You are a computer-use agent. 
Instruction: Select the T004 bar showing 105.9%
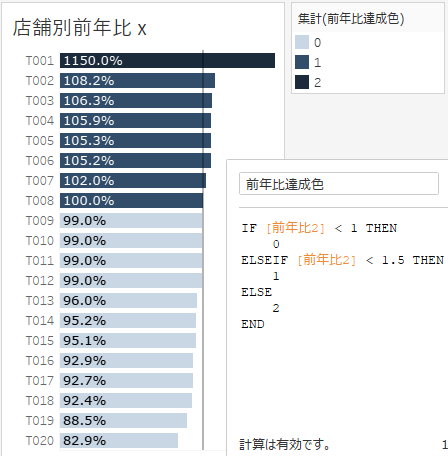(x=135, y=121)
